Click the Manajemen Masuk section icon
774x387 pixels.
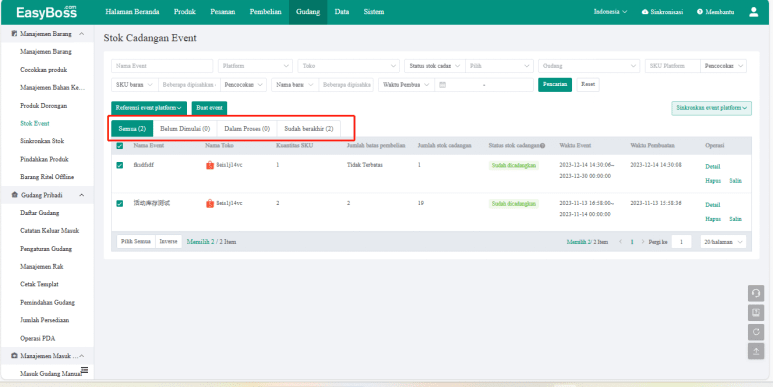[x=14, y=356]
